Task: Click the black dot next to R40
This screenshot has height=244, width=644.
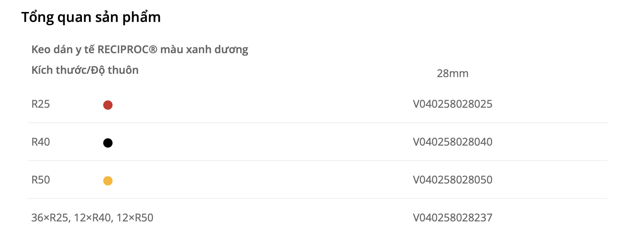Action: coord(108,143)
